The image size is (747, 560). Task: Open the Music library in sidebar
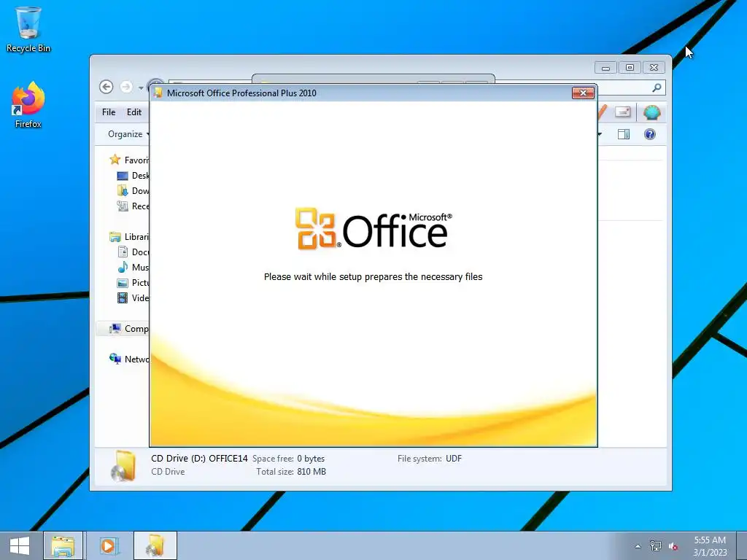[133, 267]
